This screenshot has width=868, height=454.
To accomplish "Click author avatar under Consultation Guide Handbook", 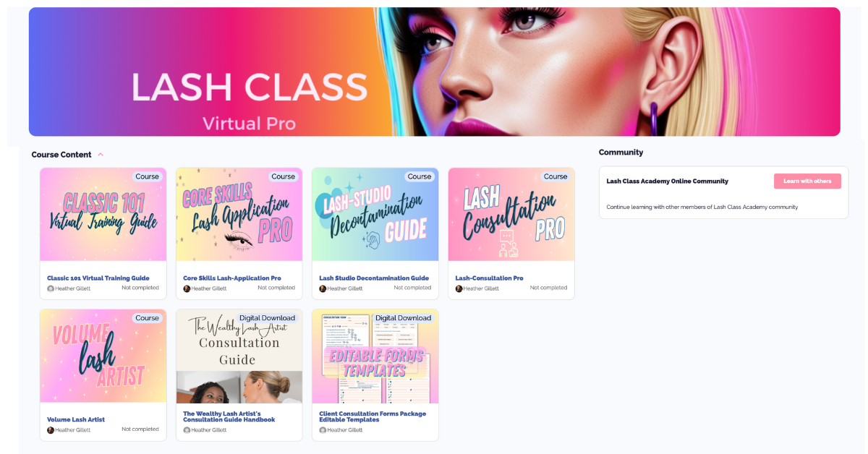I will tap(187, 430).
